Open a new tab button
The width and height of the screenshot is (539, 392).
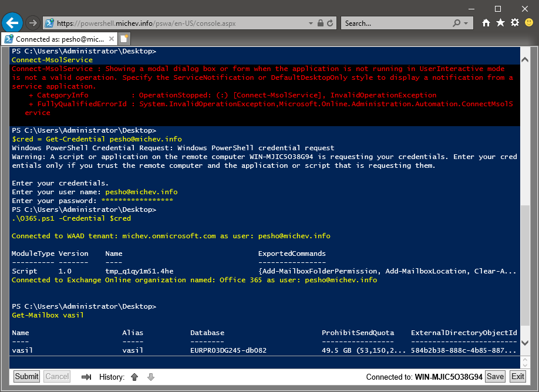[x=124, y=39]
